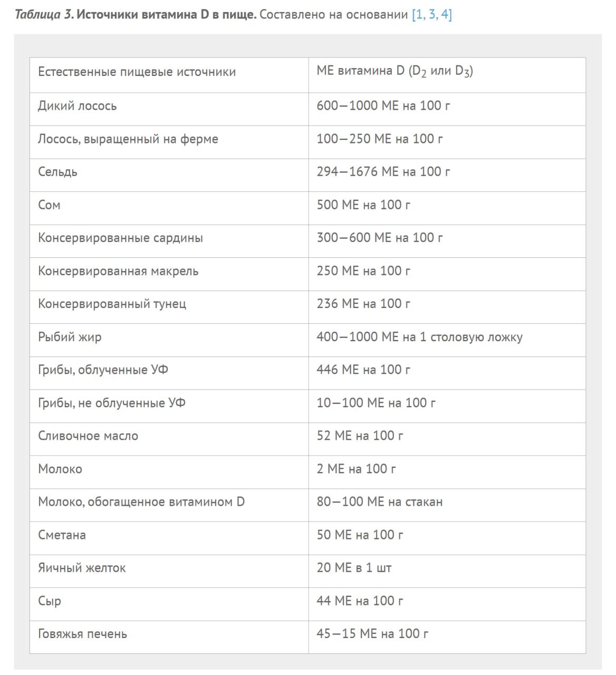Select the 'Сметана' row label
This screenshot has width=616, height=675.
click(x=62, y=535)
